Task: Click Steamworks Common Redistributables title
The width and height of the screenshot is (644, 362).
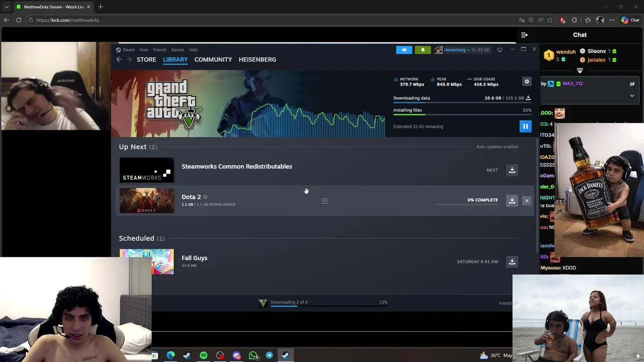Action: 236,166
